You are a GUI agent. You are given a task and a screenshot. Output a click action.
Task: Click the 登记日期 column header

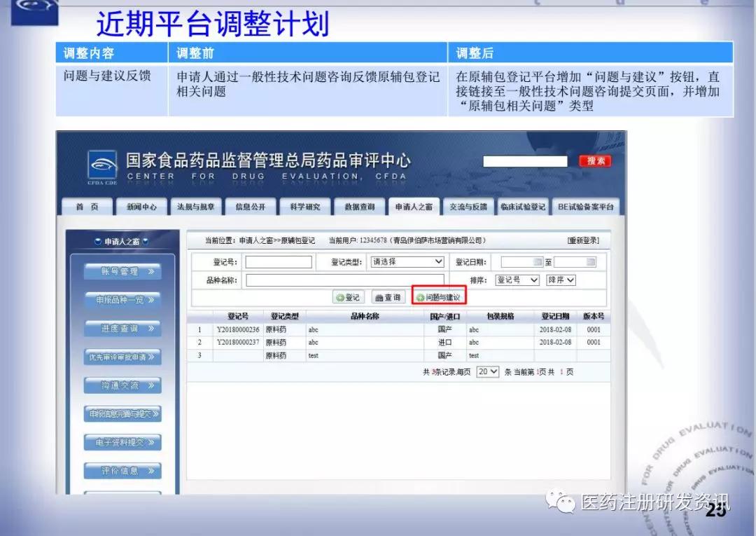(x=555, y=316)
